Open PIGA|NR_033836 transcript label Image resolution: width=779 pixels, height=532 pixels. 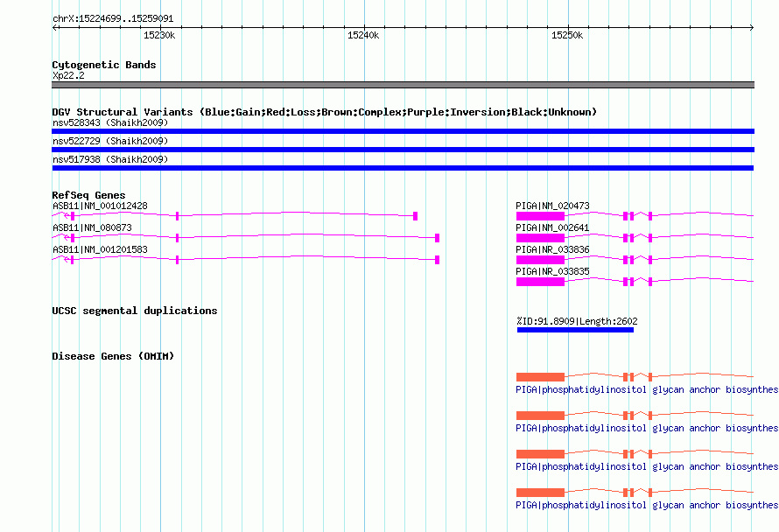click(552, 249)
